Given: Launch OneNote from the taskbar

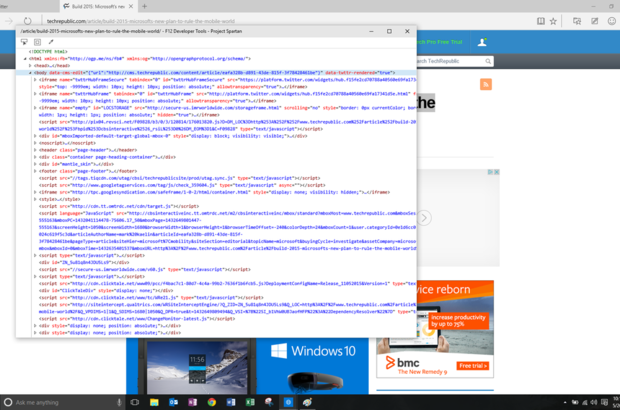Looking at the screenshot, I should coord(192,402).
